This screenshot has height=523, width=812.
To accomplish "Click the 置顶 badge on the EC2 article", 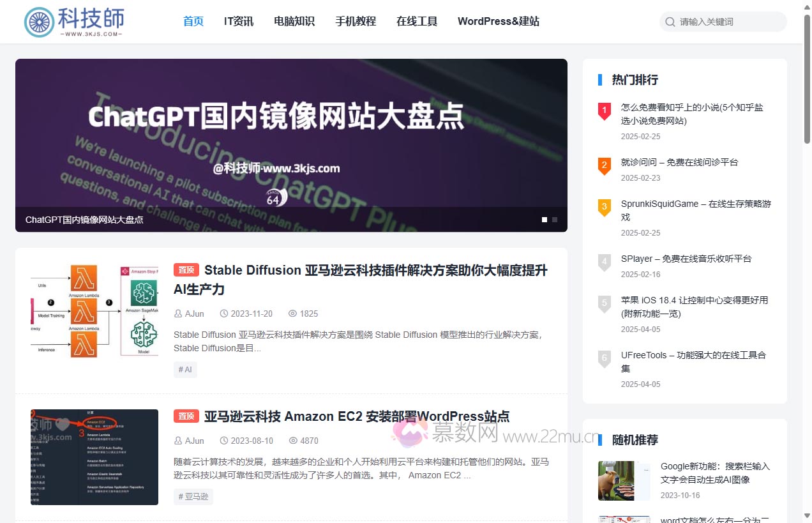I will point(186,416).
